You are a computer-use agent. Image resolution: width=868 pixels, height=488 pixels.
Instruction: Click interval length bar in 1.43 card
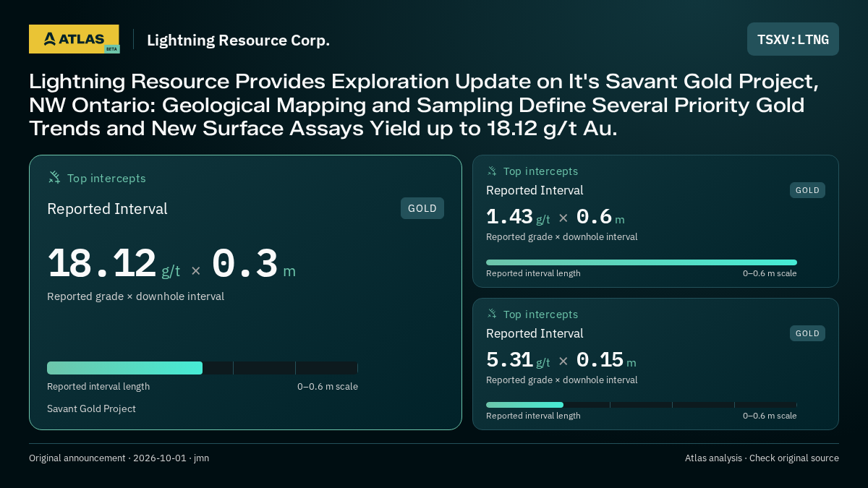(x=642, y=262)
